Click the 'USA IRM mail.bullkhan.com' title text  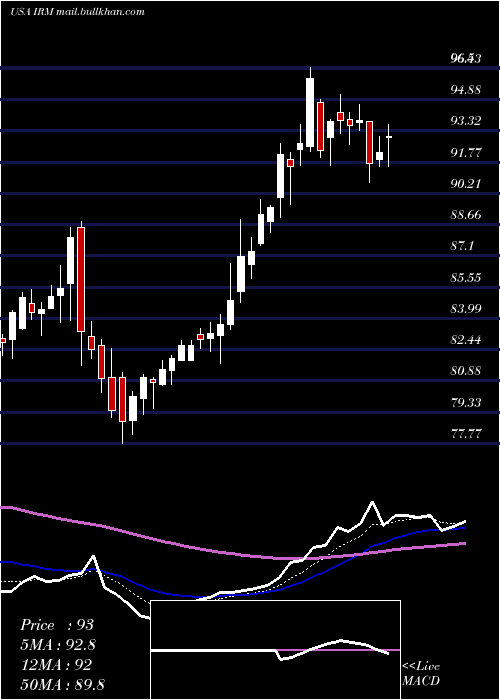click(x=77, y=12)
